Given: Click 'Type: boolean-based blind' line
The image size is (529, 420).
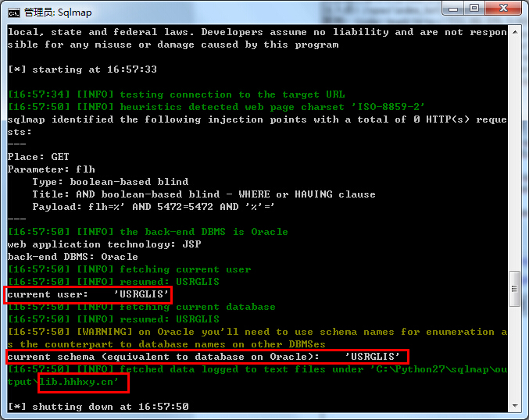Looking at the screenshot, I should tap(110, 182).
